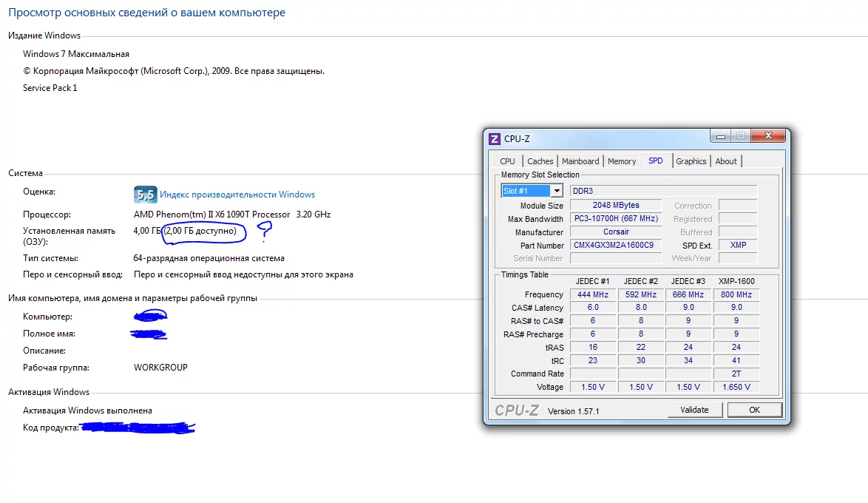This screenshot has width=868, height=503.
Task: Switch to the CPU tab
Action: 507,161
